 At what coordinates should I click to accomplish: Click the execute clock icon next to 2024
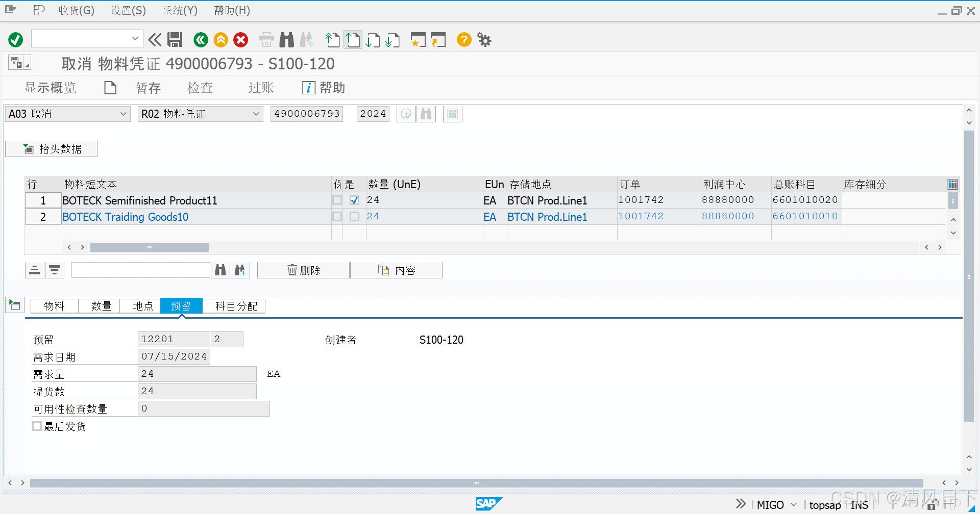tap(406, 114)
